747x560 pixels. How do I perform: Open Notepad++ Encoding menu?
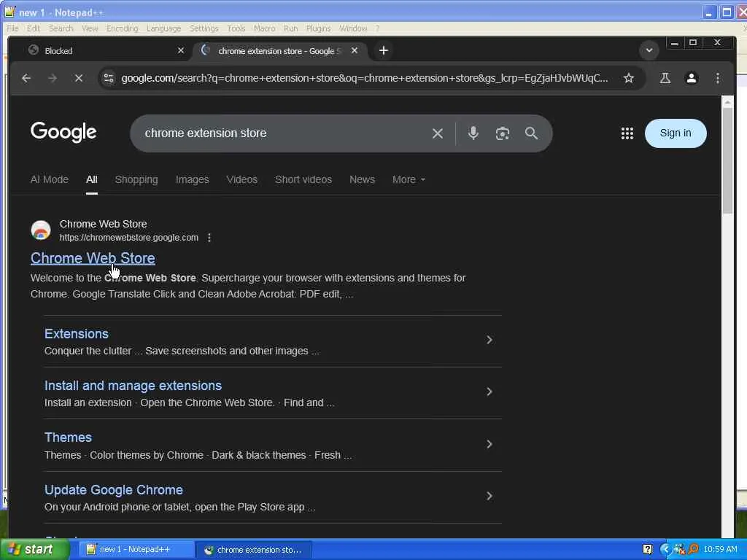coord(122,28)
